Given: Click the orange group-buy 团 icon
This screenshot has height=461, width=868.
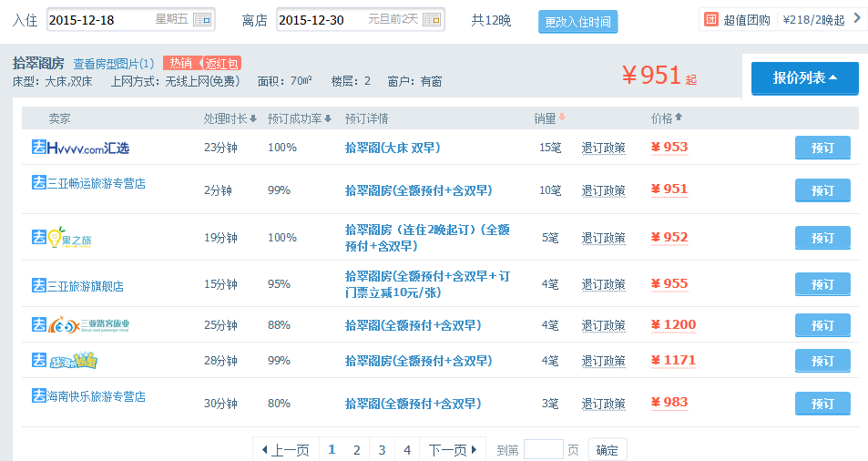Looking at the screenshot, I should tap(711, 19).
